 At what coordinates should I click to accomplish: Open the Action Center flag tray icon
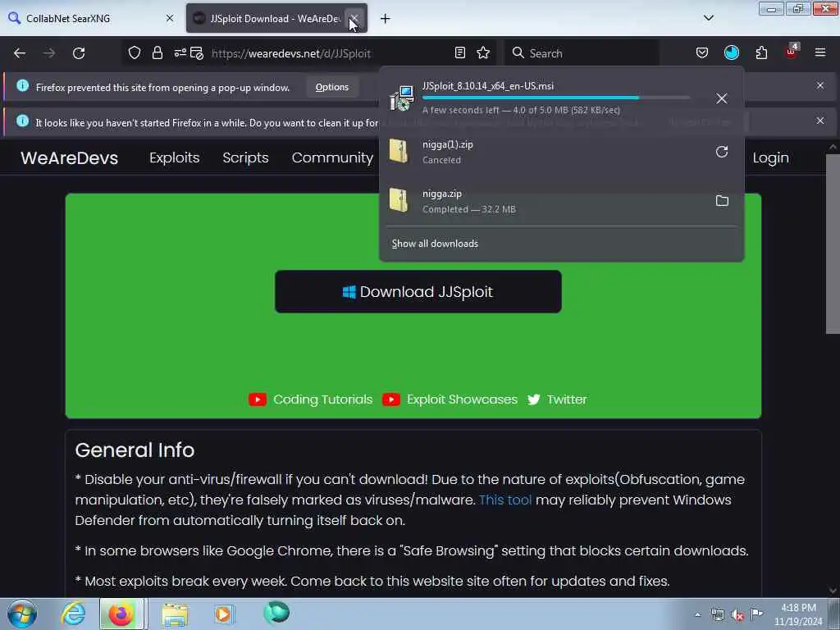pos(756,614)
